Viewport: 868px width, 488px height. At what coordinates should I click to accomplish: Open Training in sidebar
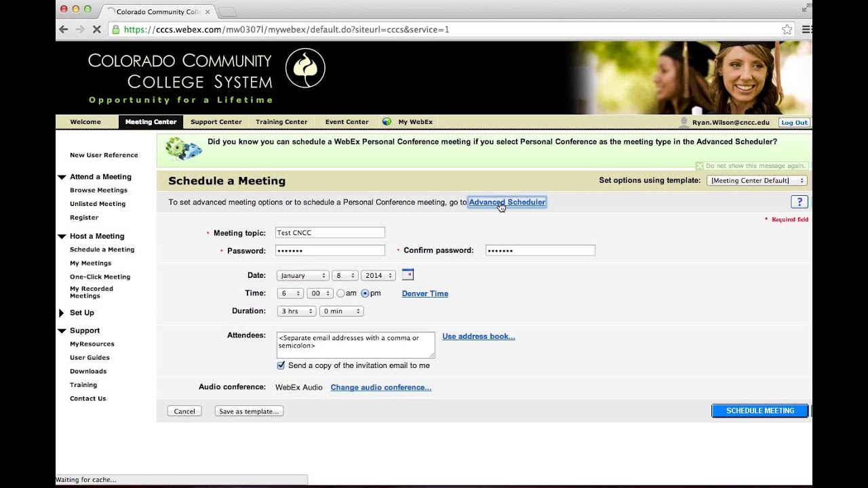coord(83,385)
